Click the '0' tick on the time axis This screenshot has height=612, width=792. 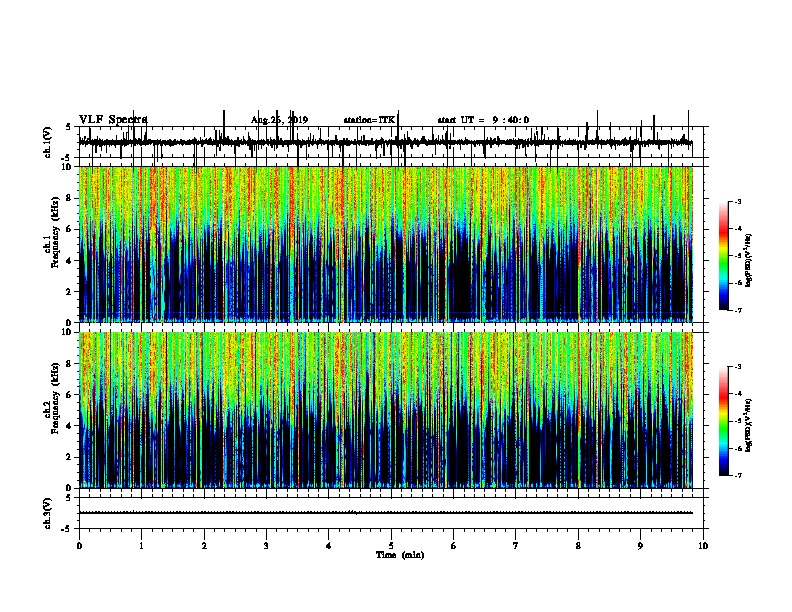point(79,546)
